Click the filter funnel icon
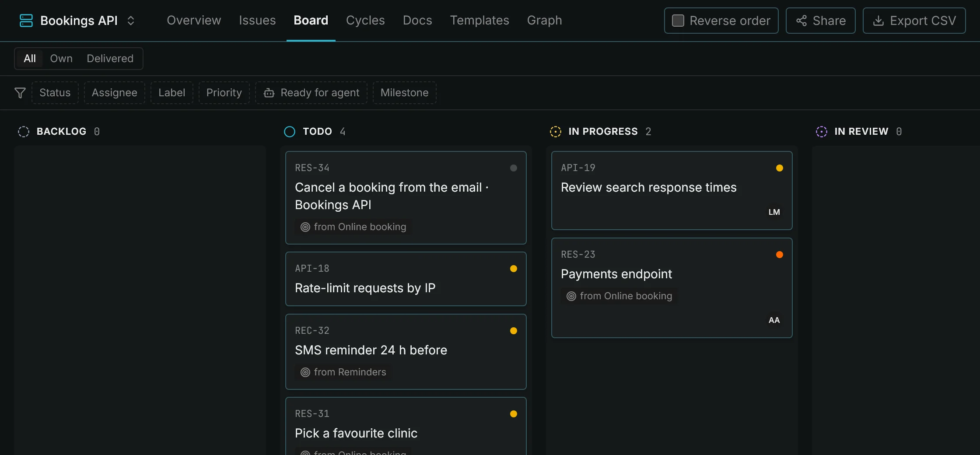This screenshot has width=980, height=455. 20,93
